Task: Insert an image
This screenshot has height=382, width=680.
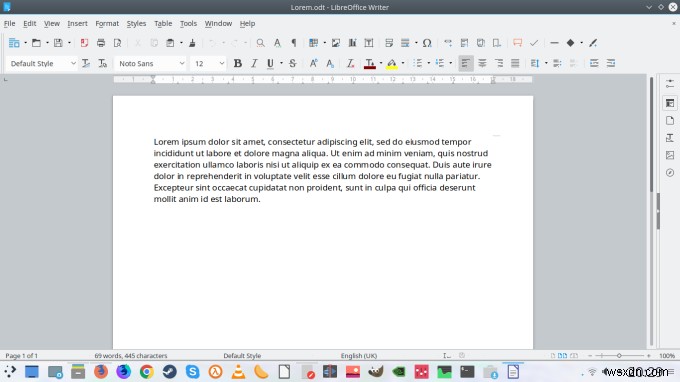Action: 336,43
